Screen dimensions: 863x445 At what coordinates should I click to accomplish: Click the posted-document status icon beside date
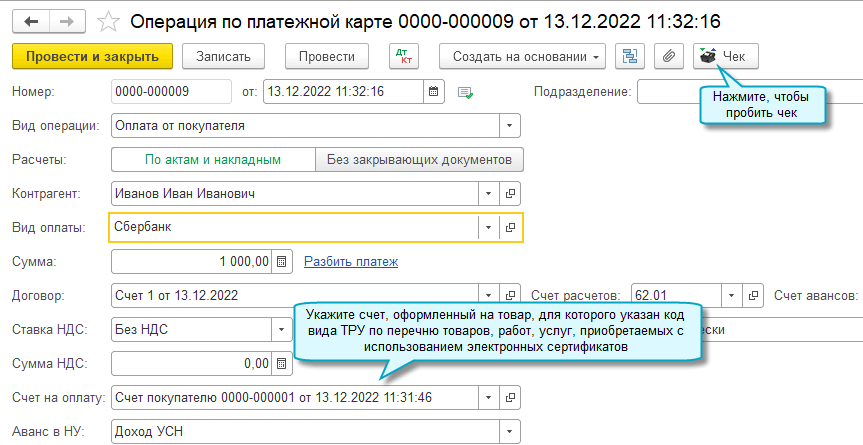click(466, 92)
